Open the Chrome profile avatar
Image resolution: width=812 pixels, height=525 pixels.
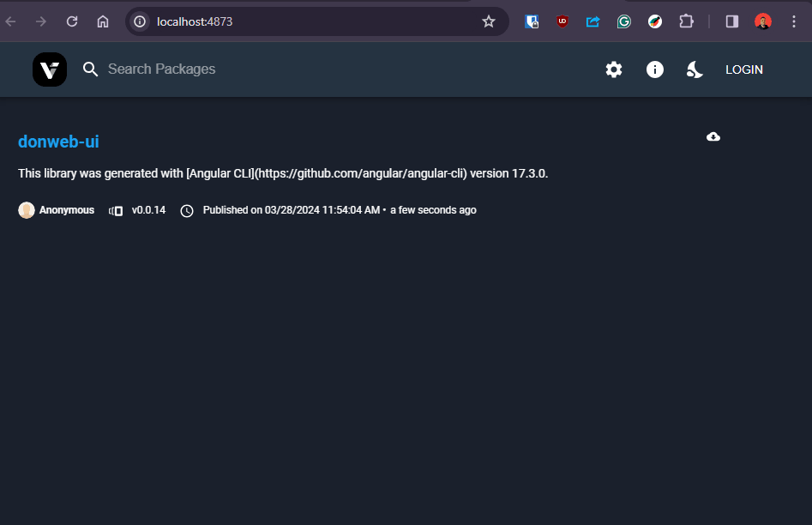point(763,21)
